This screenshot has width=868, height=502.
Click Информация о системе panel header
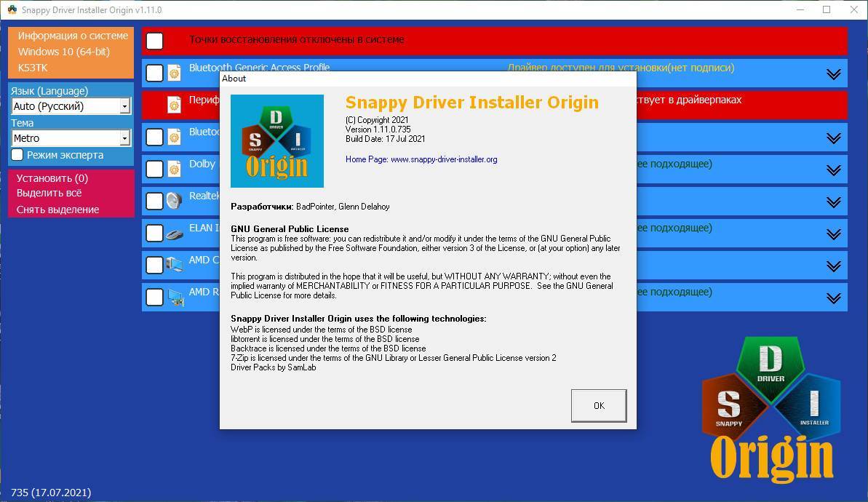pos(73,36)
